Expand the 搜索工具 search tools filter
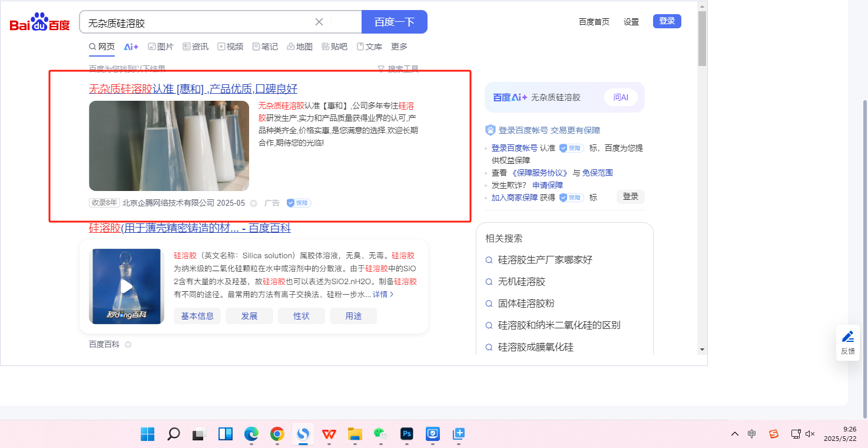The height and width of the screenshot is (448, 868). (398, 69)
